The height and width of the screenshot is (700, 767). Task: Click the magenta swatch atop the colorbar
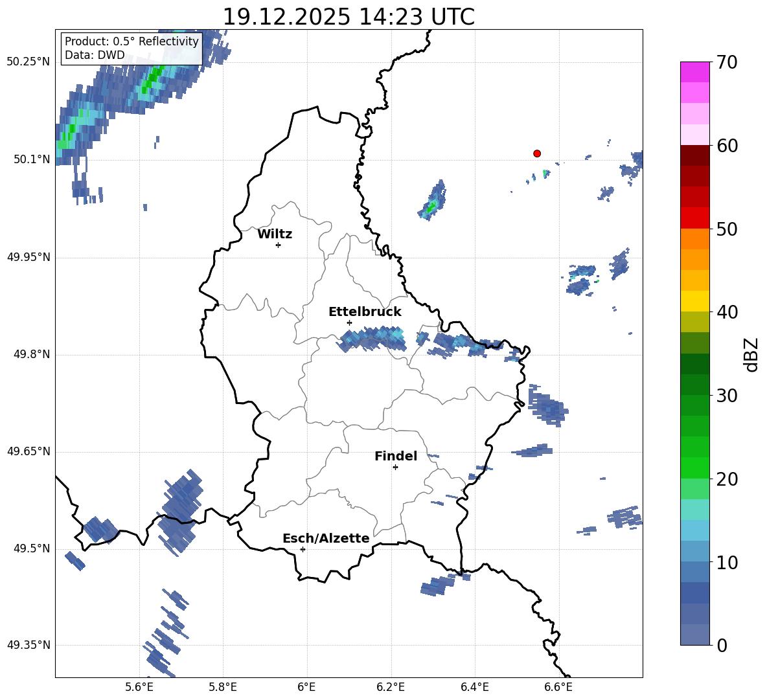point(695,72)
